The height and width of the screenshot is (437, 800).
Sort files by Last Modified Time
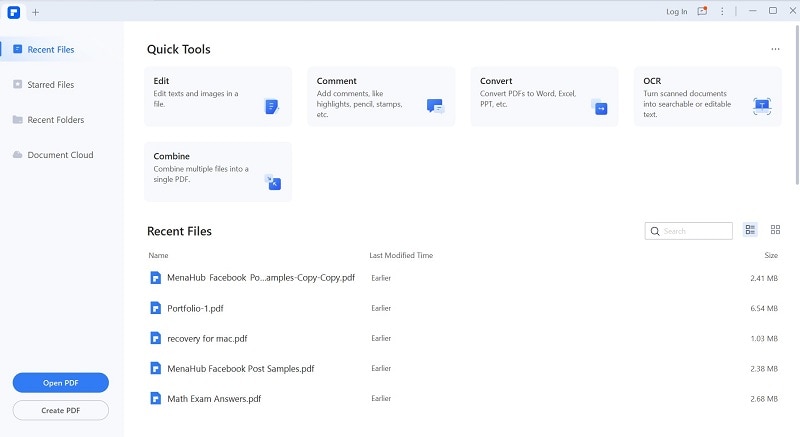click(x=401, y=256)
